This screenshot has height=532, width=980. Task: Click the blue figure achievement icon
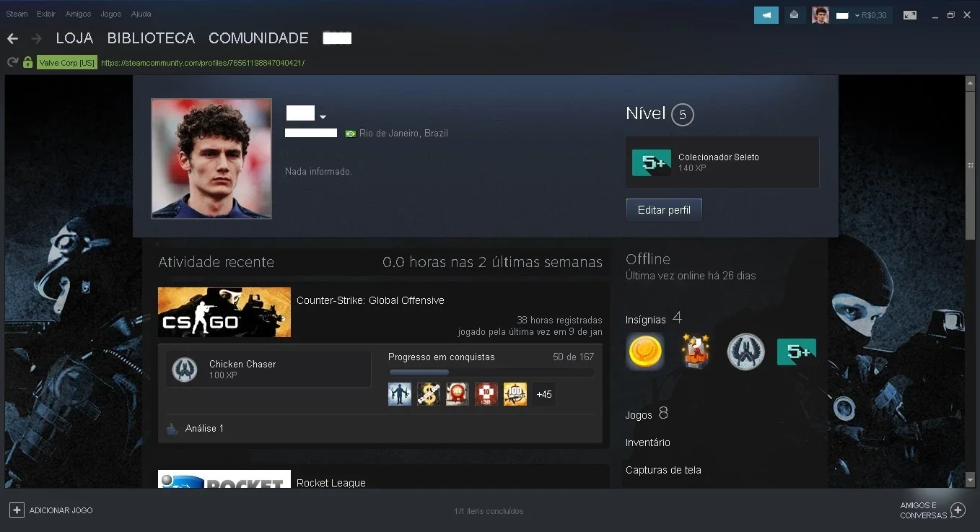click(x=400, y=394)
